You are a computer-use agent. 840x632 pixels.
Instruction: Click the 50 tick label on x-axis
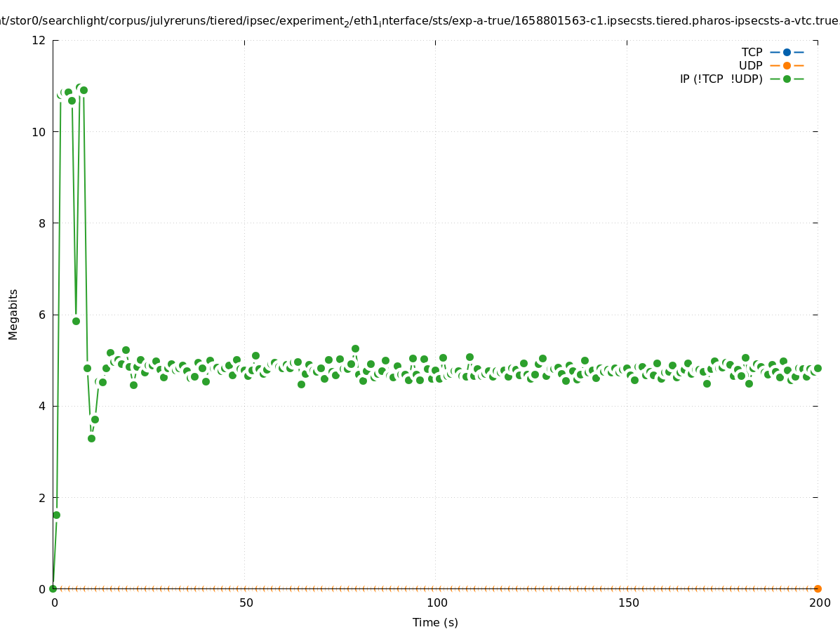tap(246, 603)
